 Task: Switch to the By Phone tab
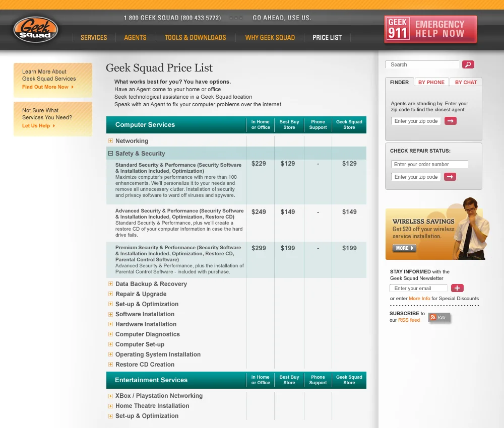[x=431, y=82]
